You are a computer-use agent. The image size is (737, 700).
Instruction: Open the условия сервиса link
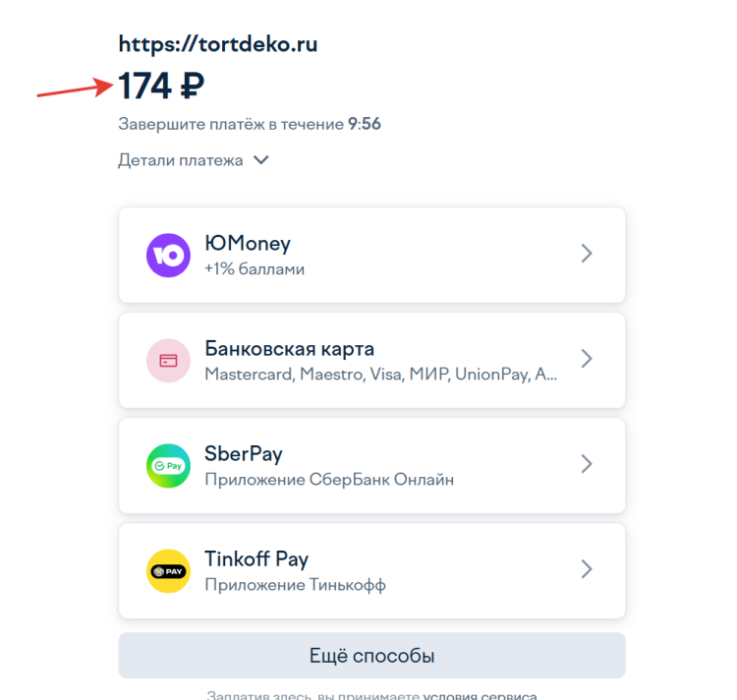pyautogui.click(x=480, y=694)
